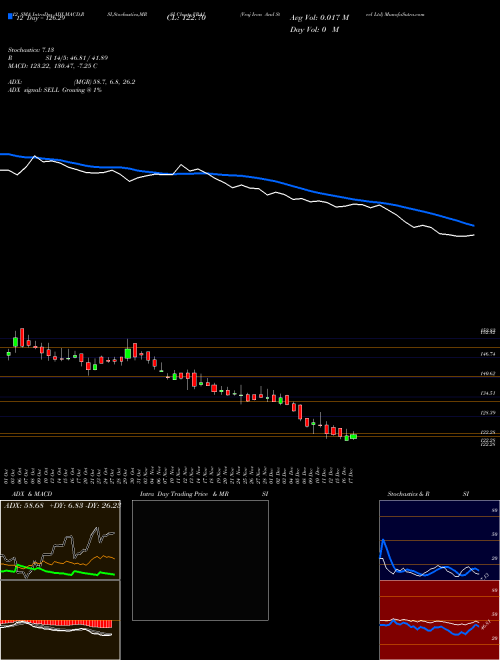Open the empty Intra Day Trading Price panel

pos(200,560)
